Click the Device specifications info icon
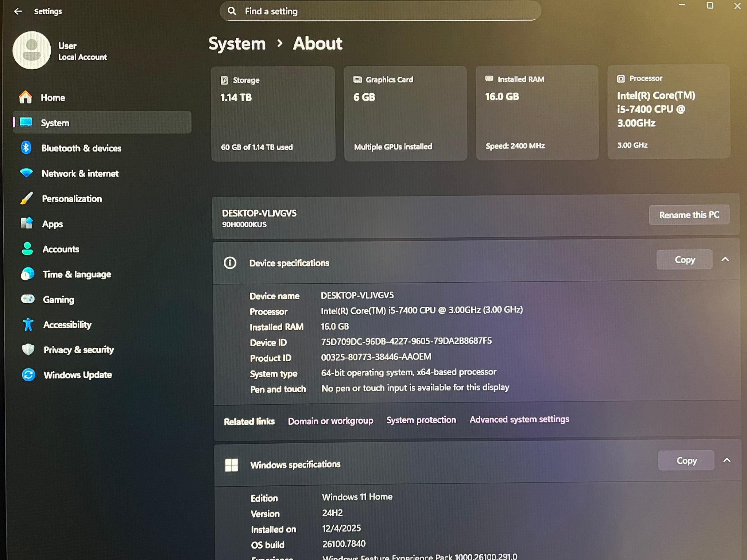Image resolution: width=747 pixels, height=560 pixels. pos(230,263)
